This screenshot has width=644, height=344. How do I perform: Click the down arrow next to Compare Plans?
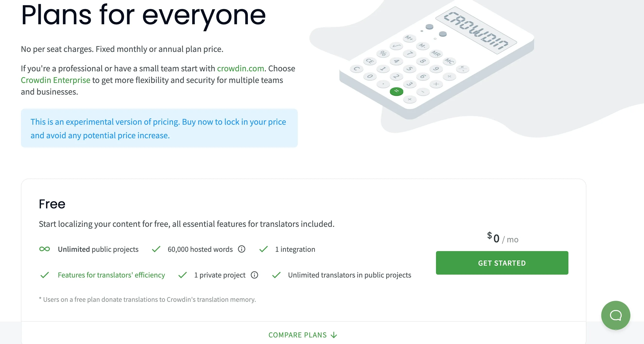pos(334,335)
